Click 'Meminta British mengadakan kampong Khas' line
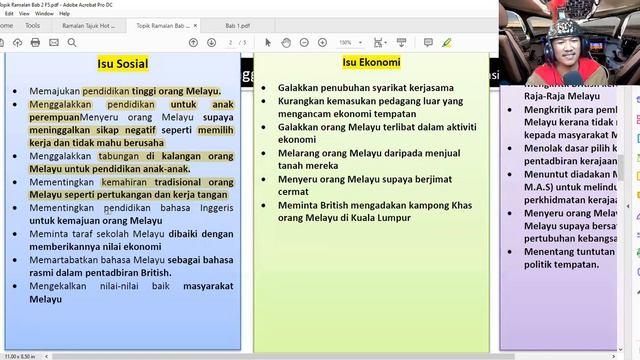The image size is (640, 360). (x=375, y=205)
